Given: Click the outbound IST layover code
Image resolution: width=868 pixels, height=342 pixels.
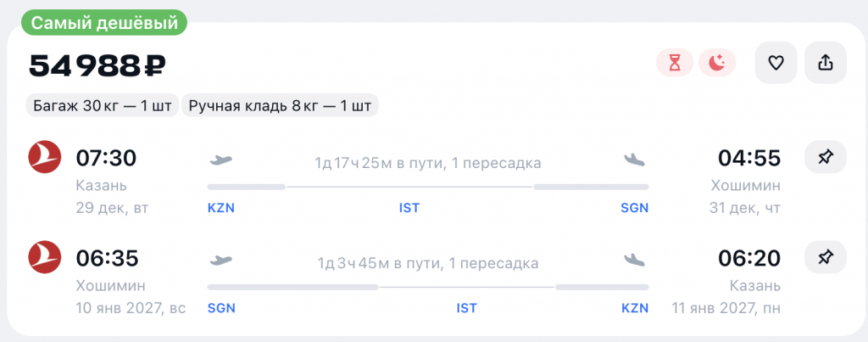Looking at the screenshot, I should coord(409,208).
